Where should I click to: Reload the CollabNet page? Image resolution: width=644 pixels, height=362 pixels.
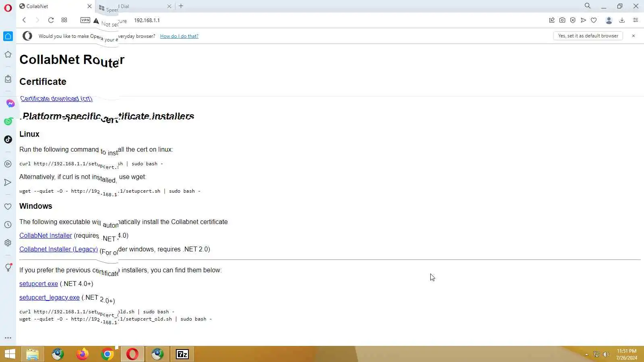click(x=51, y=20)
